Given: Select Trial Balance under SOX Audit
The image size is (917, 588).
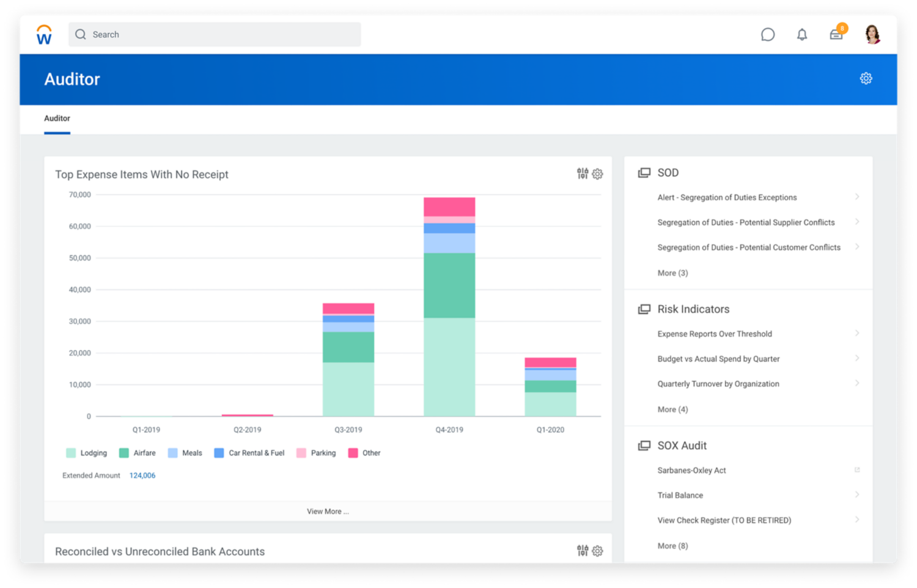Looking at the screenshot, I should coord(680,495).
